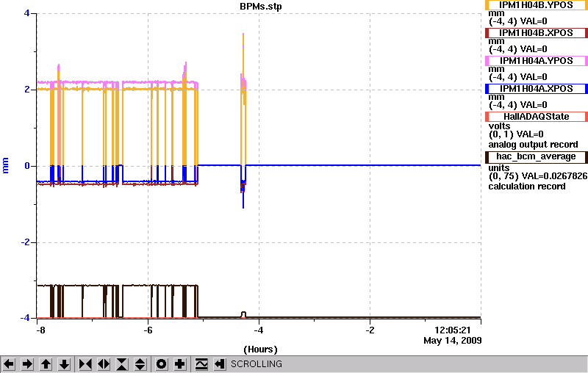Select the IPM1H04B.XPOS legend curve
The image size is (588, 373).
click(x=537, y=33)
